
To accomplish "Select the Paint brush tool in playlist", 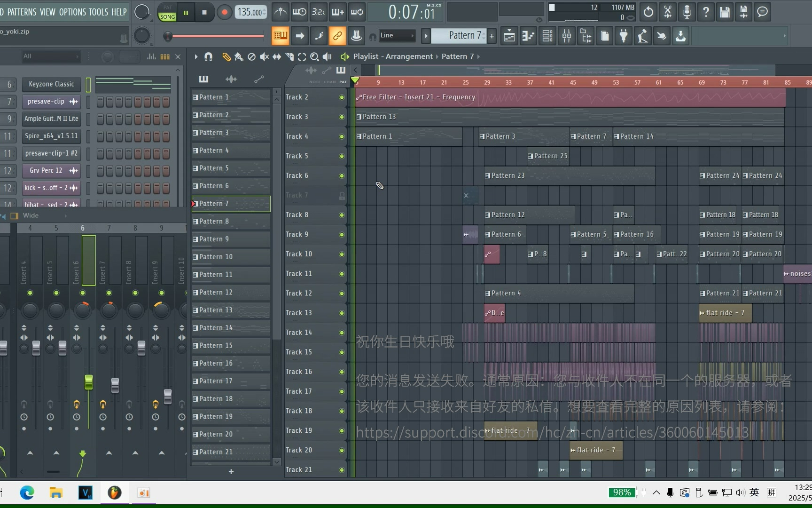I will coord(239,57).
